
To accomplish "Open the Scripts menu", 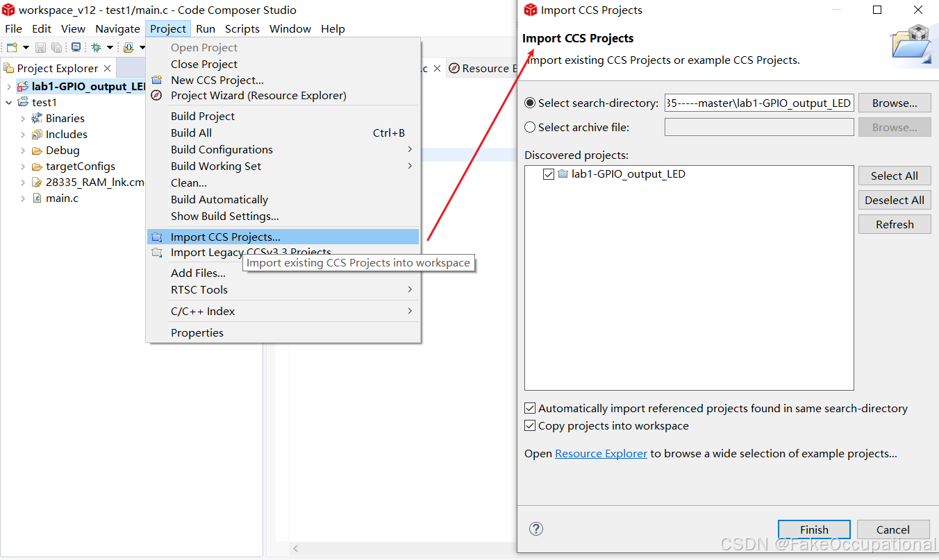I will pos(242,28).
